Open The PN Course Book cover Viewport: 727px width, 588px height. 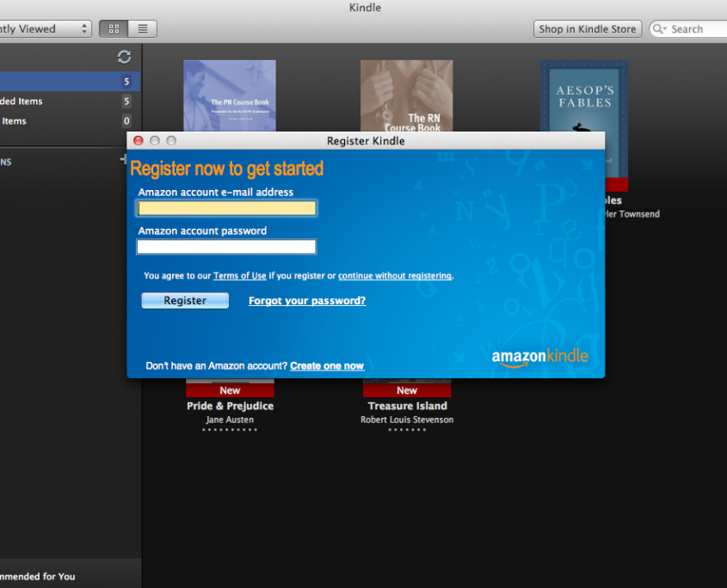point(229,95)
